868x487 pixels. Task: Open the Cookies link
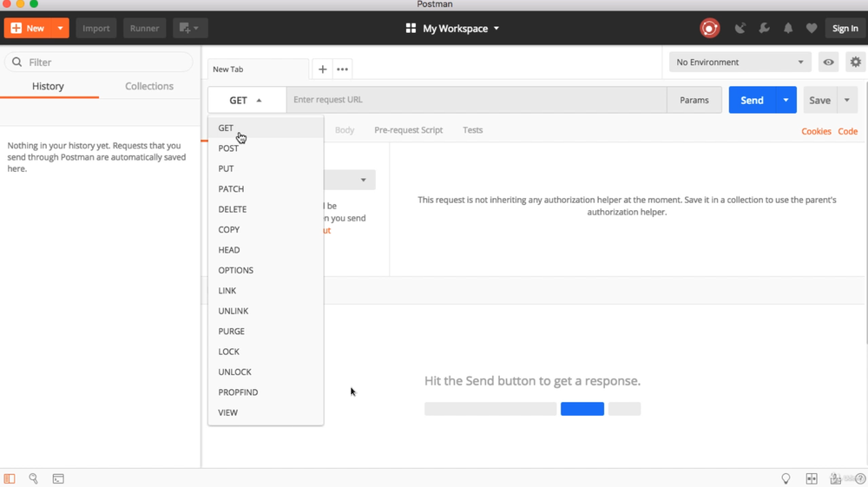coord(816,131)
